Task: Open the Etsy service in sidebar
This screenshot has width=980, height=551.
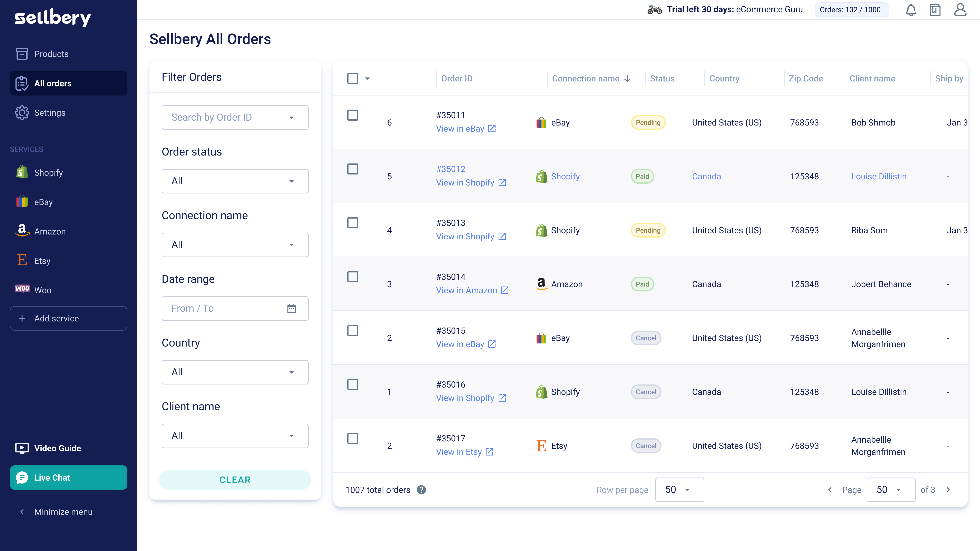Action: [42, 261]
